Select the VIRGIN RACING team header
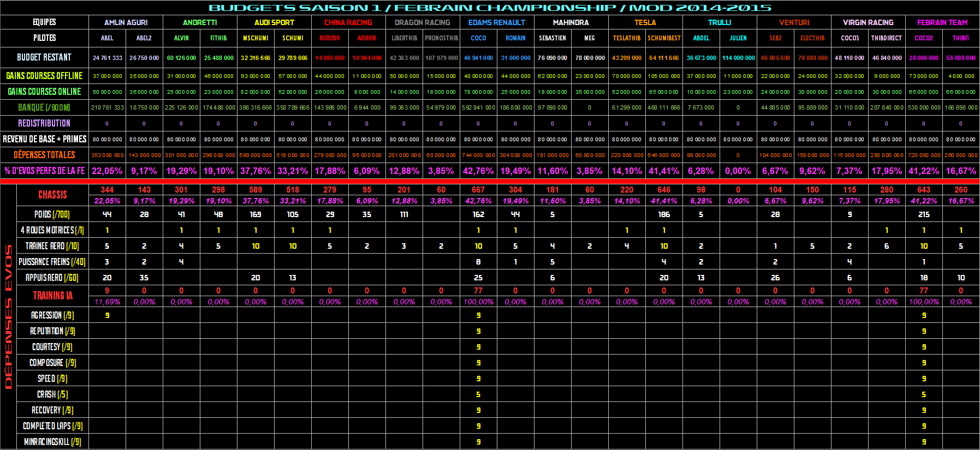Screen dimensions: 980x450 (868, 22)
